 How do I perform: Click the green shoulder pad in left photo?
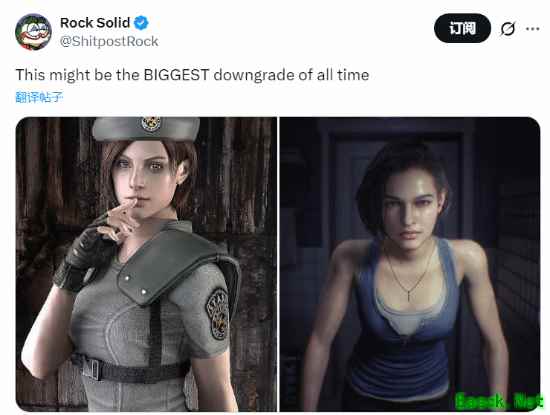173,266
